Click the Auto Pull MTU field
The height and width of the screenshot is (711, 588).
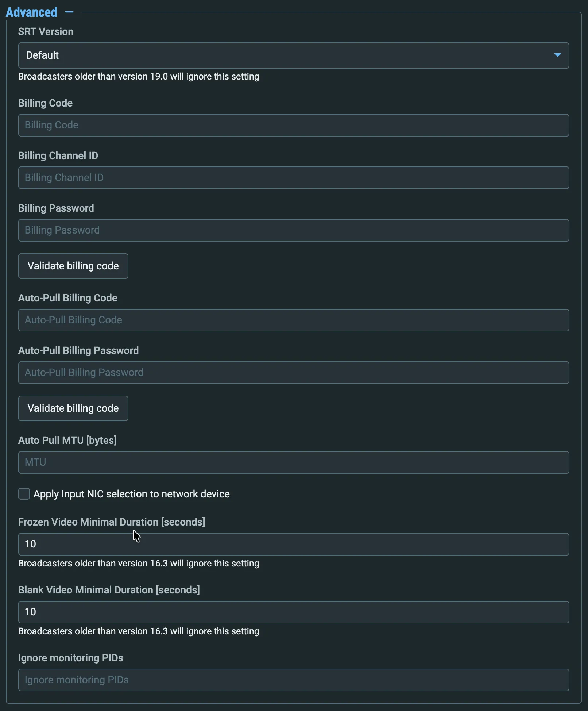tap(294, 462)
